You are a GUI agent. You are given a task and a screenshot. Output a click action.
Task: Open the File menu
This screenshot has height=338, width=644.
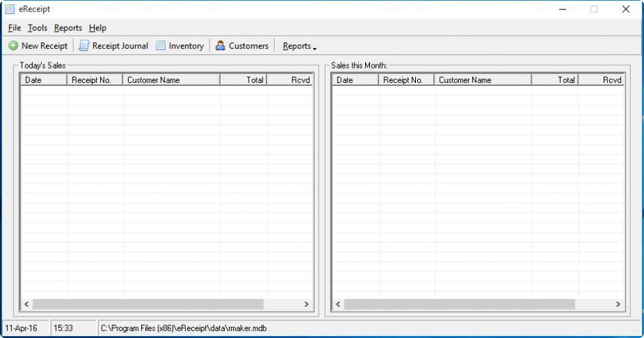(x=14, y=28)
